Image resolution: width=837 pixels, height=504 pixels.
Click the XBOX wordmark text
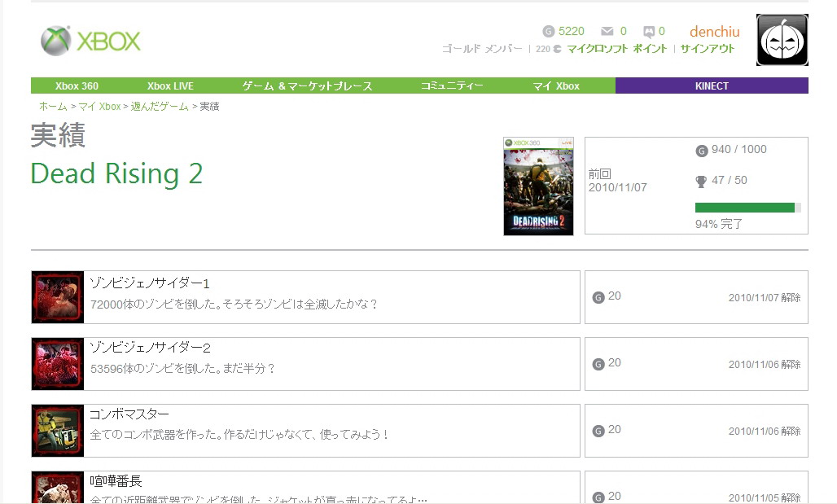click(109, 41)
